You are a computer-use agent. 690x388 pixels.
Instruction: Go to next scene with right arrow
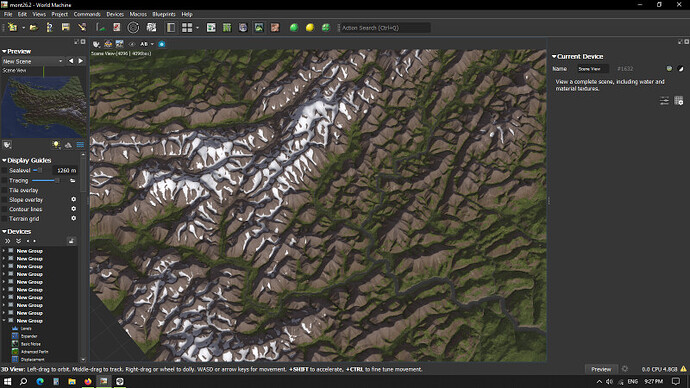coord(81,61)
